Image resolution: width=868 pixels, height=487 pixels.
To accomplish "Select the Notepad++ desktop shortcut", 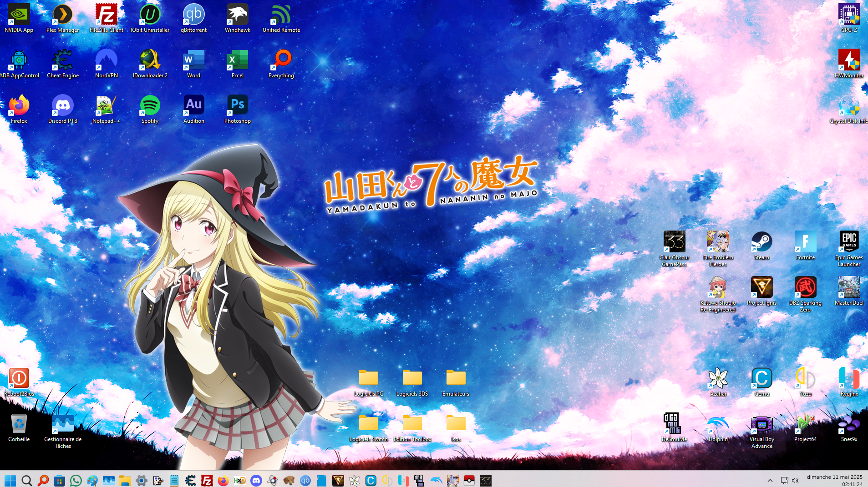I will click(x=107, y=109).
